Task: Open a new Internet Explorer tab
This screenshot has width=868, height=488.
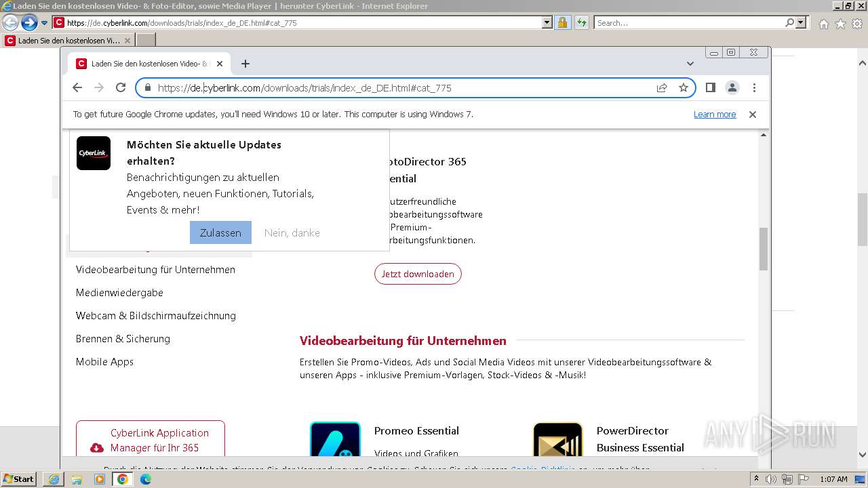Action: 146,41
